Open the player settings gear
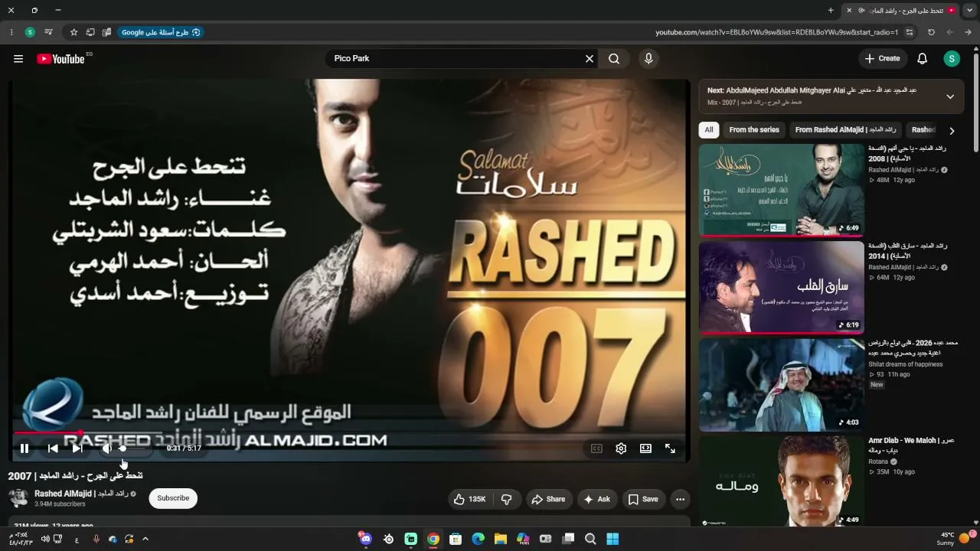The height and width of the screenshot is (551, 980). coord(621,448)
